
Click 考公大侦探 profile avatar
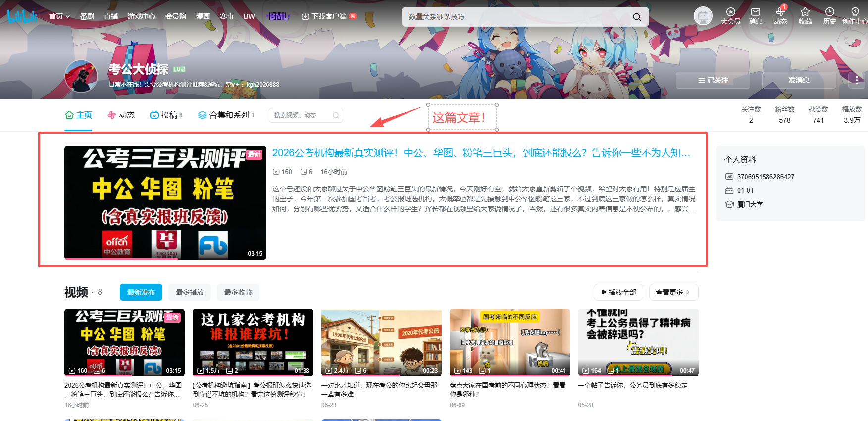coord(81,76)
